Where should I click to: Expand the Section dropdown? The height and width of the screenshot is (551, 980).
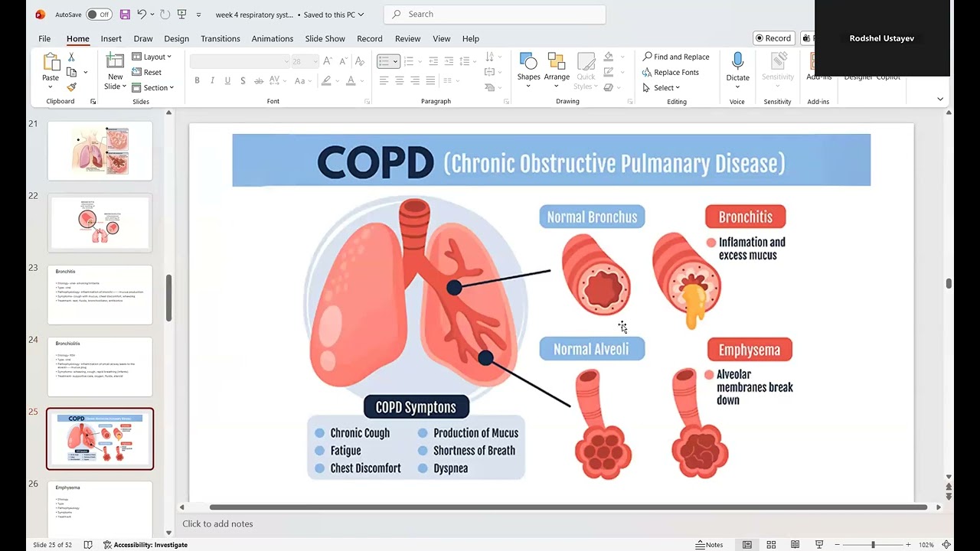pyautogui.click(x=153, y=87)
